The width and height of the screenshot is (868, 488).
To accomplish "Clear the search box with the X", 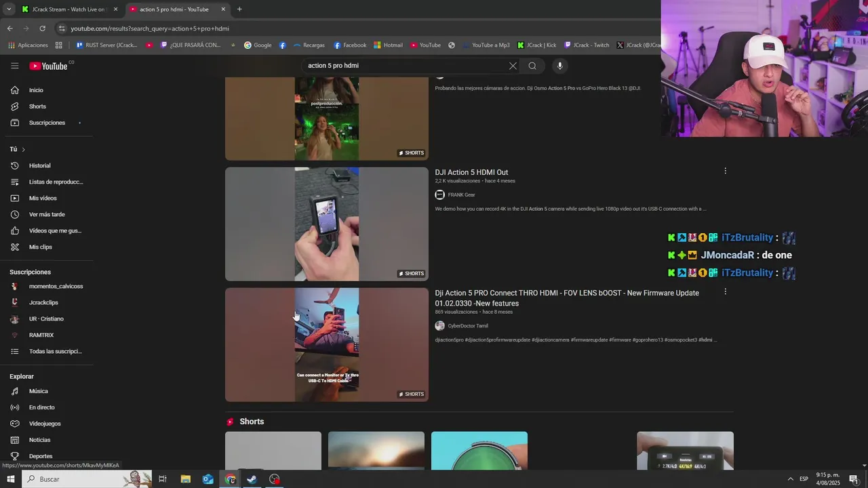I will (513, 66).
